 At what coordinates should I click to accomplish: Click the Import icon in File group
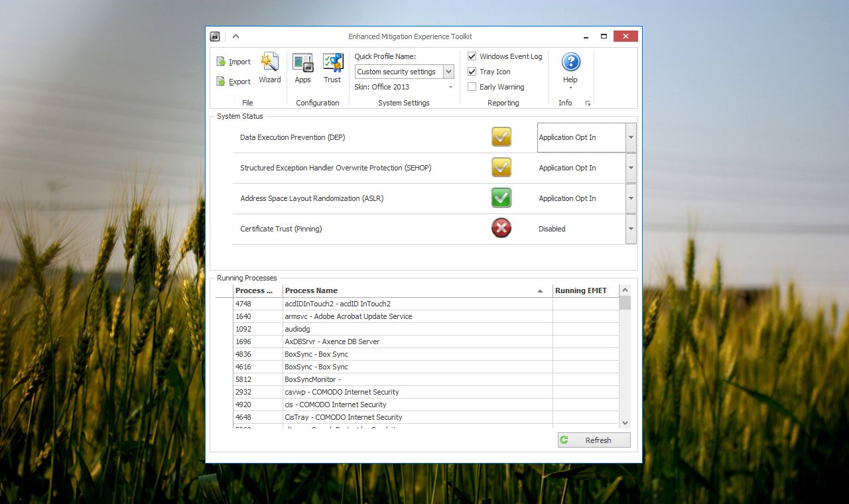pos(222,62)
